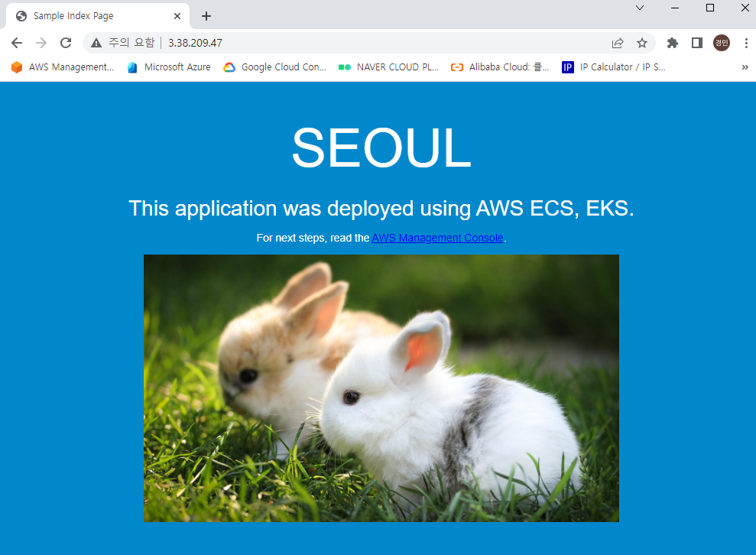Open the Extensions puzzle icon

[x=673, y=43]
